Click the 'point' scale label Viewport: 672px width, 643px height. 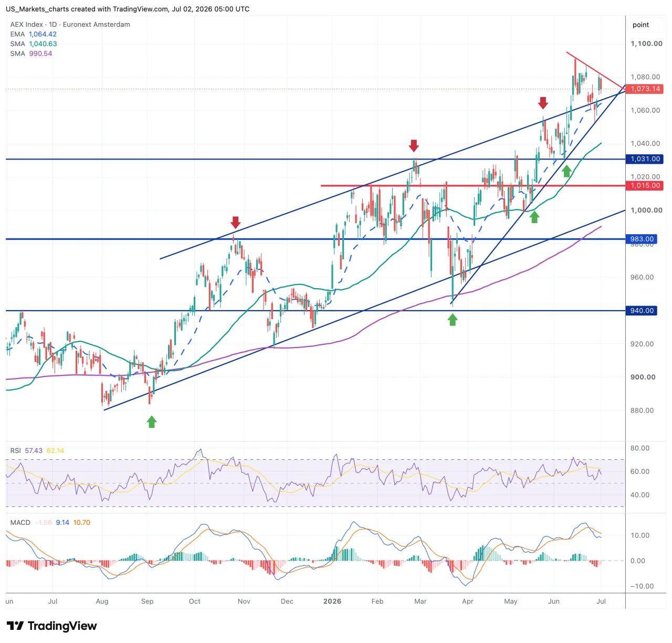point(640,25)
